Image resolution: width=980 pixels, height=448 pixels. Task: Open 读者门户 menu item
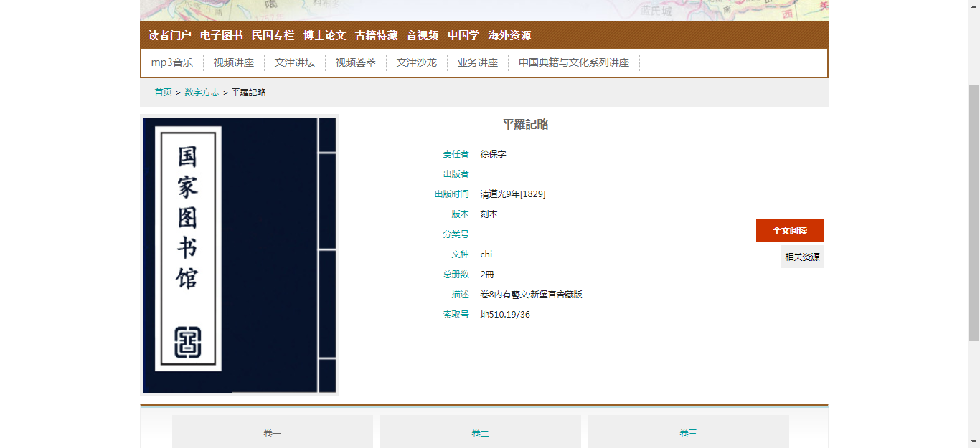[x=170, y=35]
